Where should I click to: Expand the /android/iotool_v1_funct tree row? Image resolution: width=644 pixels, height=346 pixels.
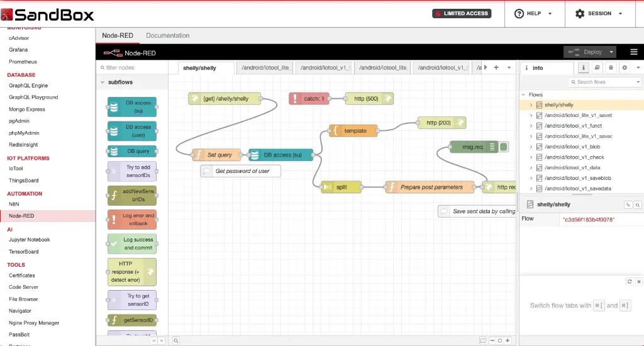coord(531,126)
